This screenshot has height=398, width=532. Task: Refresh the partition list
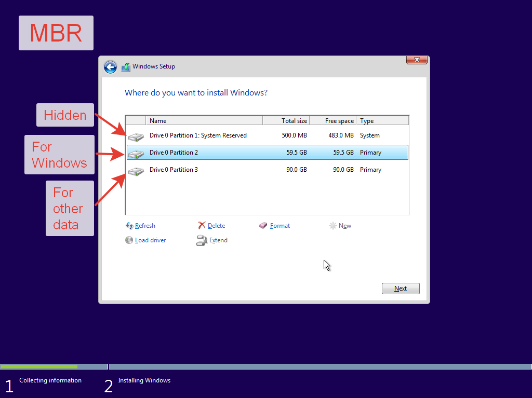pyautogui.click(x=145, y=226)
